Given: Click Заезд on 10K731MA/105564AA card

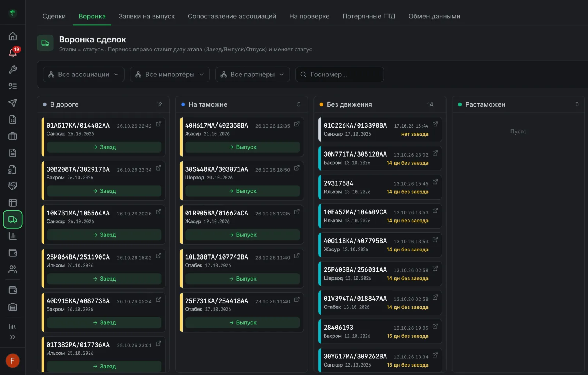Looking at the screenshot, I should point(104,235).
